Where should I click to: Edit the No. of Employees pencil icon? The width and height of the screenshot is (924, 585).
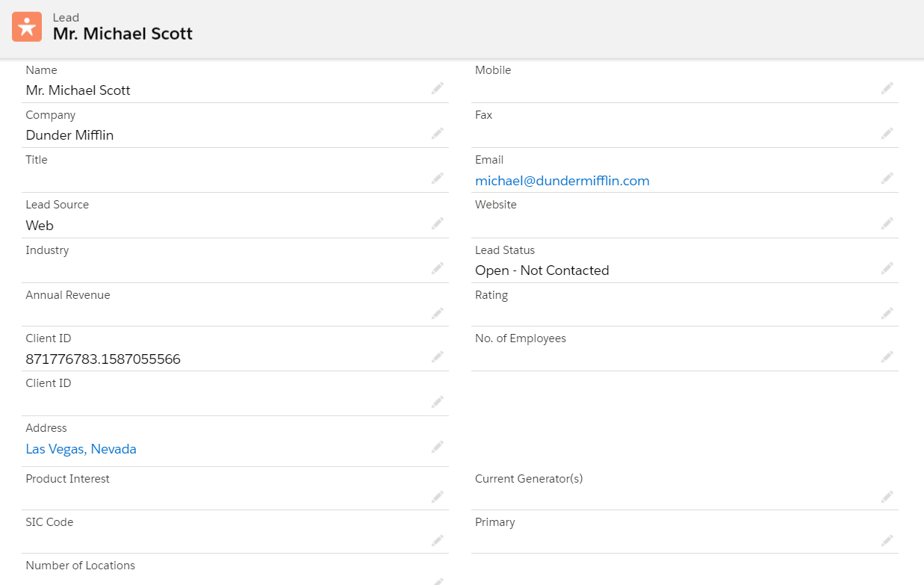pyautogui.click(x=887, y=356)
